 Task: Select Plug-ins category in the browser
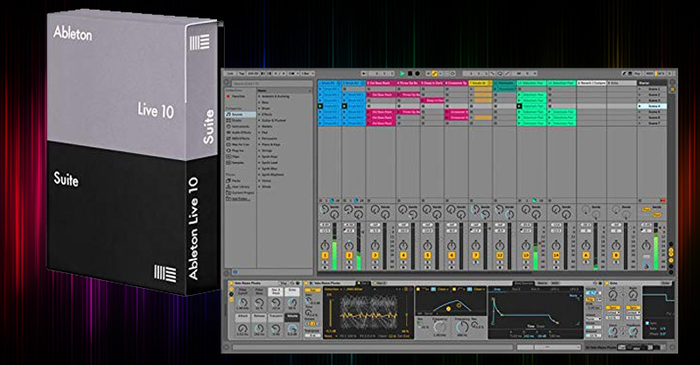click(x=240, y=151)
